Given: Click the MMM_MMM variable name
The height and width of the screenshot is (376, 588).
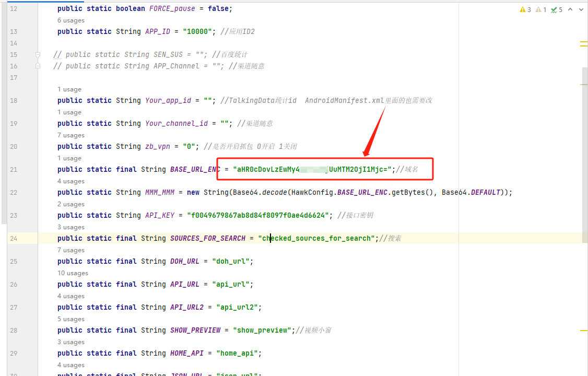Looking at the screenshot, I should pyautogui.click(x=160, y=192).
